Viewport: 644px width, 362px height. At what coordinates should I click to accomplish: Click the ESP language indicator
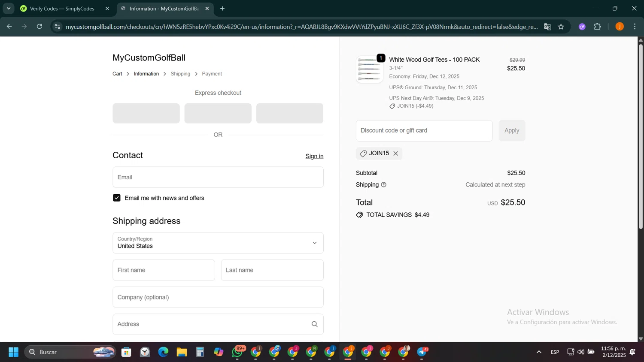pos(555,352)
